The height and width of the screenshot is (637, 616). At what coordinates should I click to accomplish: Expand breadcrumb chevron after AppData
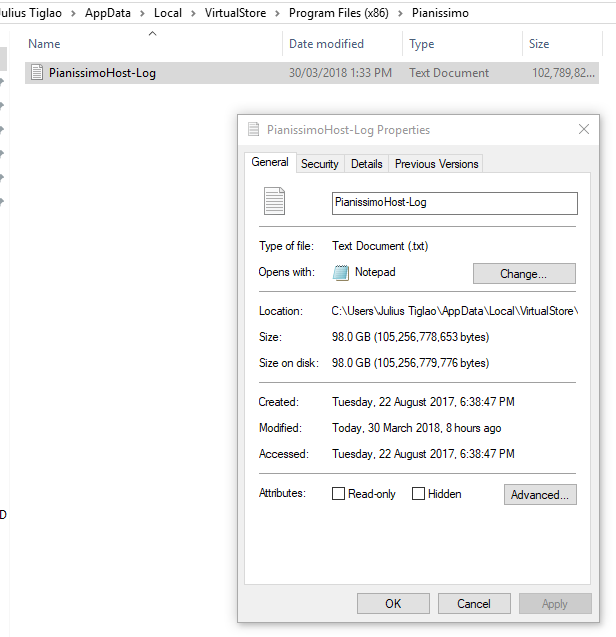pyautogui.click(x=142, y=13)
